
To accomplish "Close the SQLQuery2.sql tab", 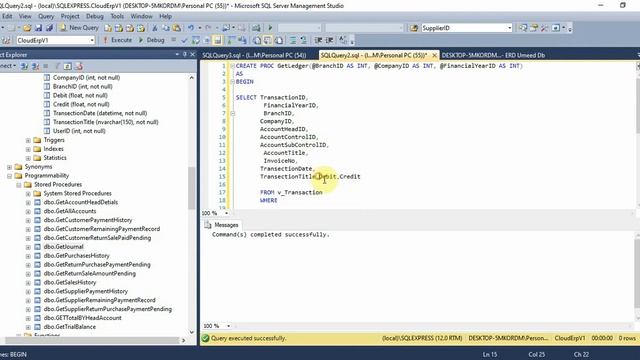I will tap(434, 55).
